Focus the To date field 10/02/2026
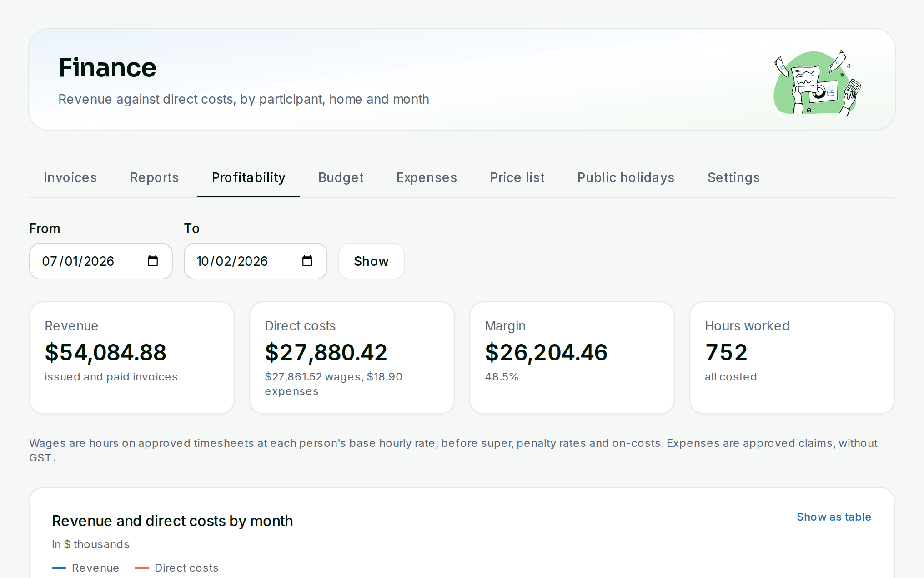This screenshot has height=578, width=924. click(x=256, y=261)
